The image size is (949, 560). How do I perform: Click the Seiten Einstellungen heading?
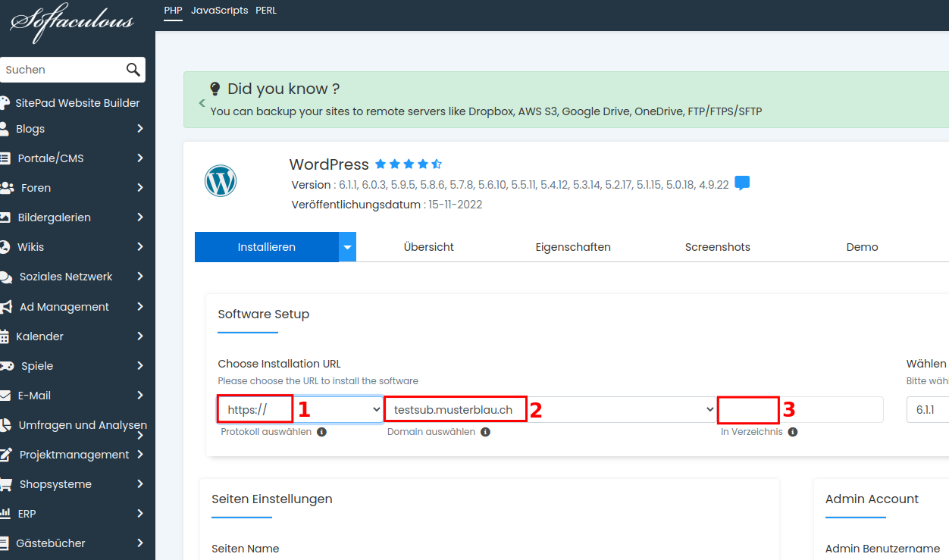[x=272, y=499]
